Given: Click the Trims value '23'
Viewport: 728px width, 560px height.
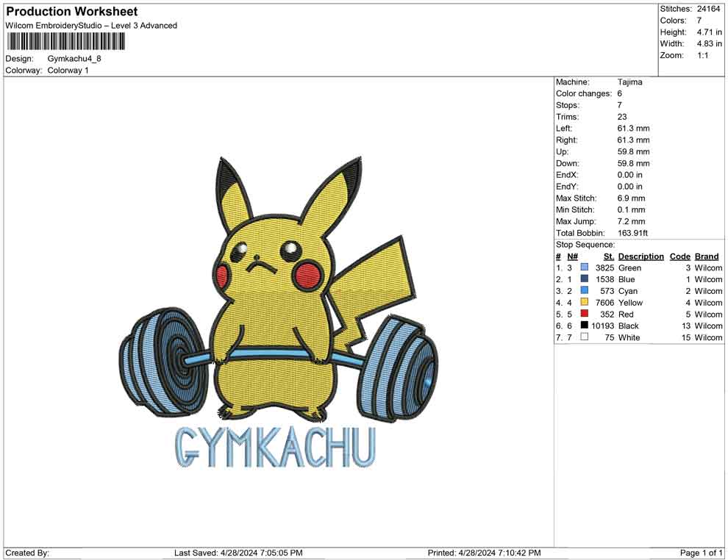Looking at the screenshot, I should pyautogui.click(x=622, y=117).
